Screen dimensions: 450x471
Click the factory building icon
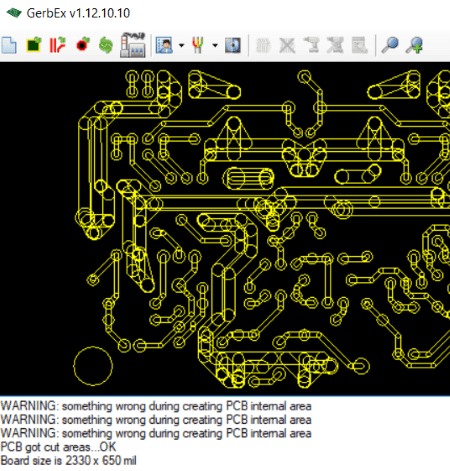[133, 45]
